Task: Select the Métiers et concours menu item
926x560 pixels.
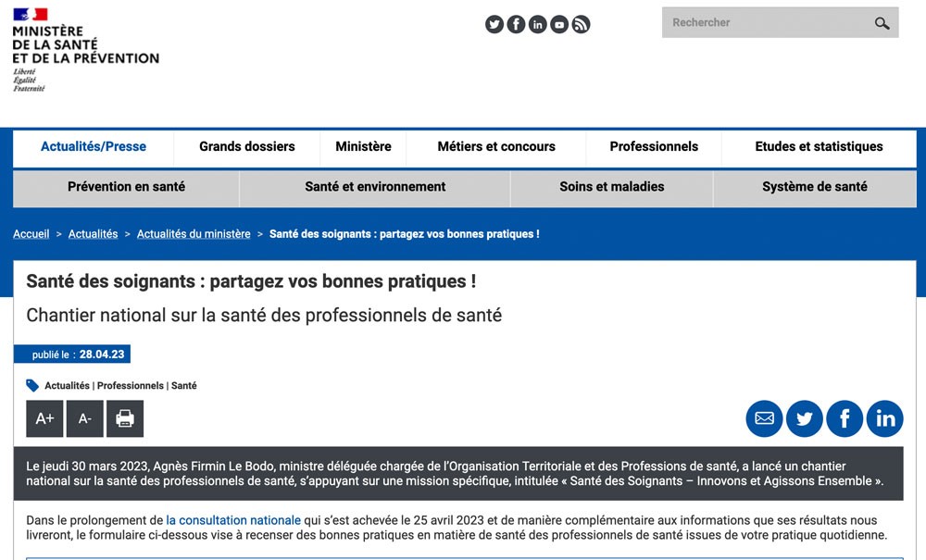Action: pos(496,146)
